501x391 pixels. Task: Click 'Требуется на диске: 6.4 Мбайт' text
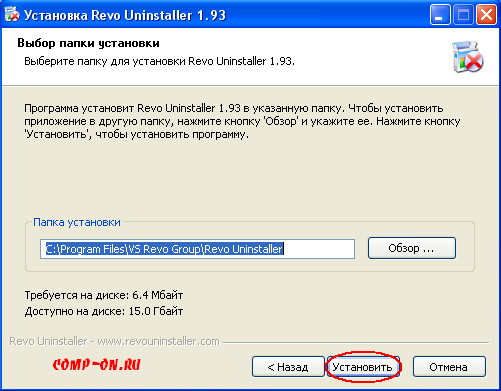[104, 295]
